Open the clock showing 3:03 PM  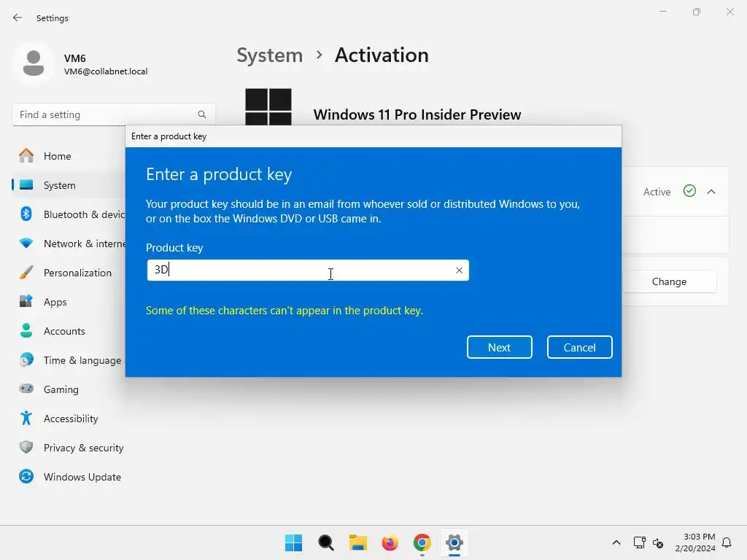tap(695, 542)
